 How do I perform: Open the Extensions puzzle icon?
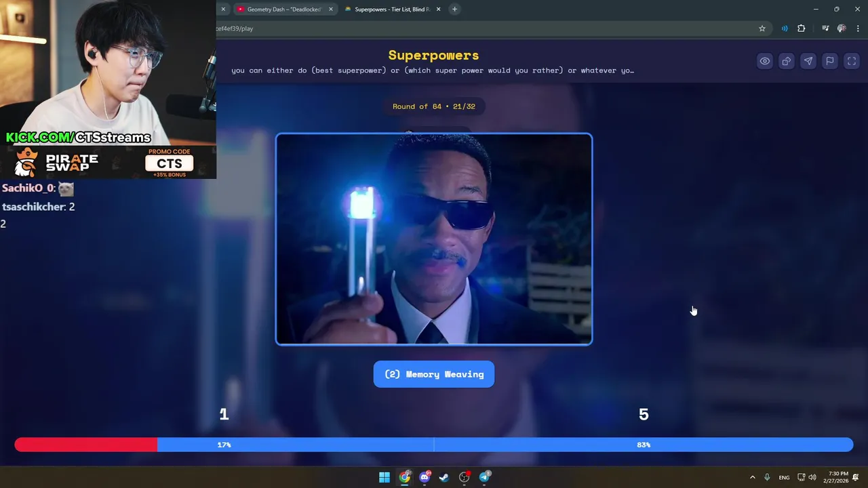point(802,28)
